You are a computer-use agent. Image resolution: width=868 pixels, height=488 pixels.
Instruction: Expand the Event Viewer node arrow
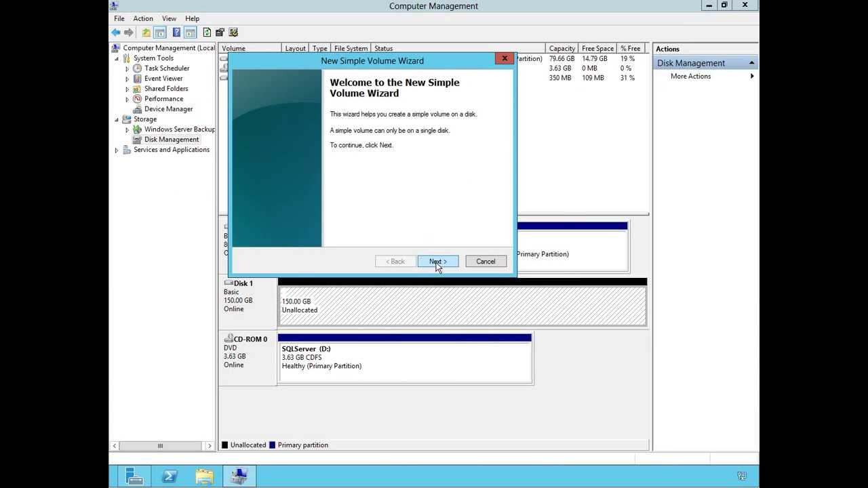click(x=127, y=79)
